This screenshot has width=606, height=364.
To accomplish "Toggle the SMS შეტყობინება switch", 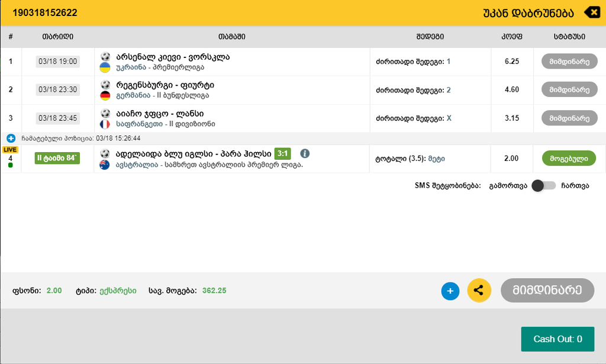I will 543,185.
